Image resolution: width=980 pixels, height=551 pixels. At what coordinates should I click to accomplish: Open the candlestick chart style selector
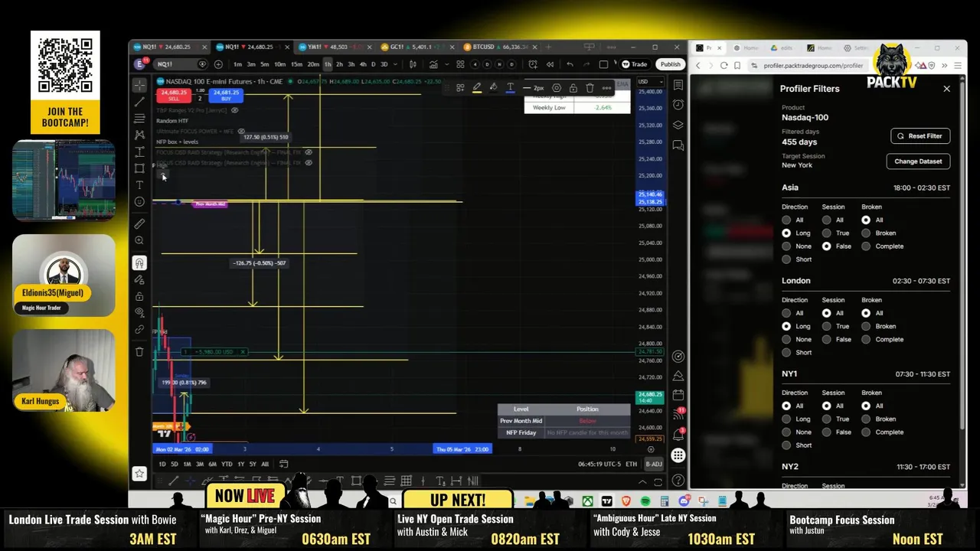pos(413,64)
